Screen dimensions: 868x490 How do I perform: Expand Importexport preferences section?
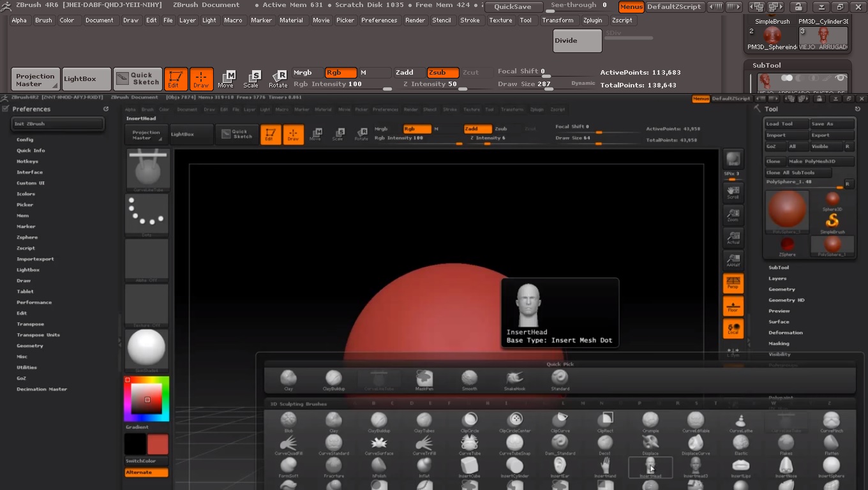(x=35, y=259)
